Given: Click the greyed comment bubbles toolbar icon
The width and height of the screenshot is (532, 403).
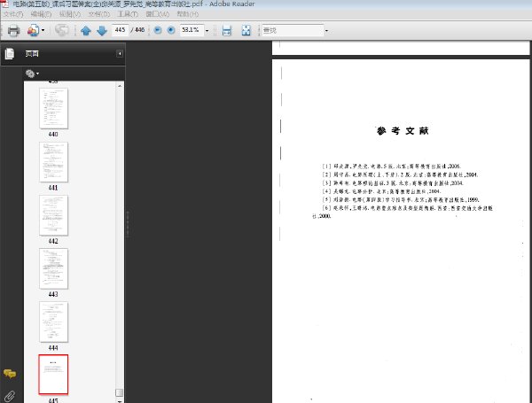Looking at the screenshot, I should point(62,30).
